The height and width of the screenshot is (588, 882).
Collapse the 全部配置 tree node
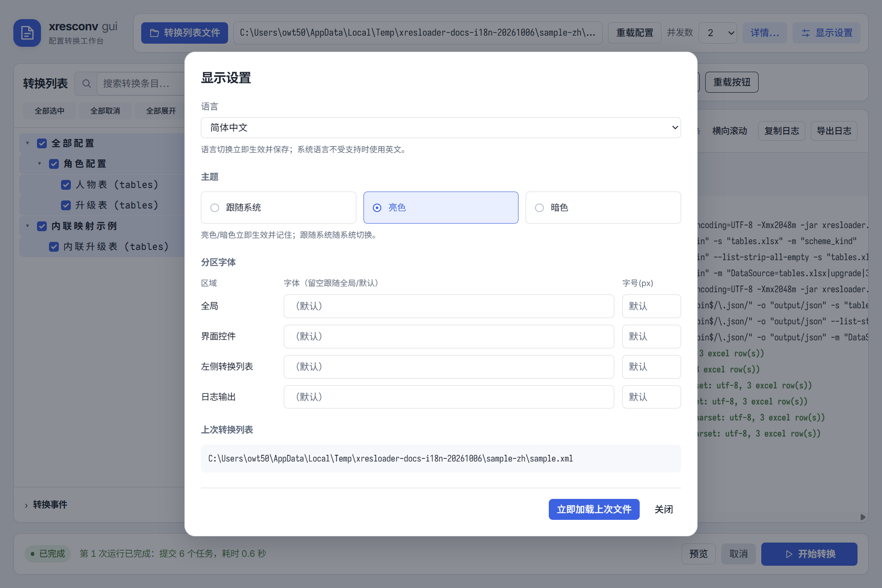tap(28, 143)
